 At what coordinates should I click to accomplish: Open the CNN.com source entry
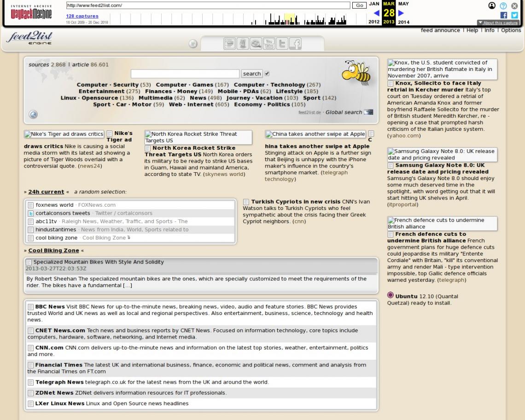pyautogui.click(x=49, y=348)
